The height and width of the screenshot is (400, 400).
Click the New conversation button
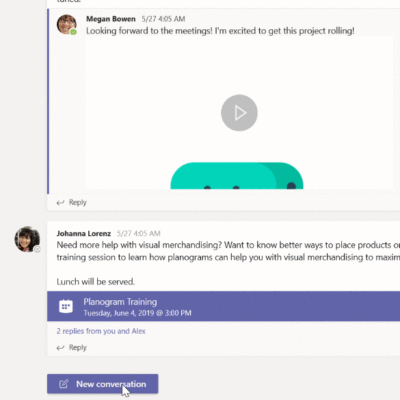point(103,384)
